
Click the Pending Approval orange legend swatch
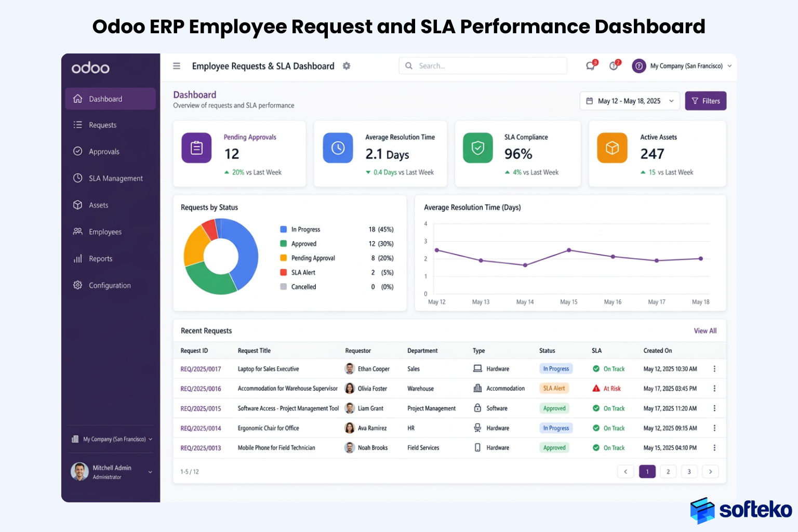284,258
